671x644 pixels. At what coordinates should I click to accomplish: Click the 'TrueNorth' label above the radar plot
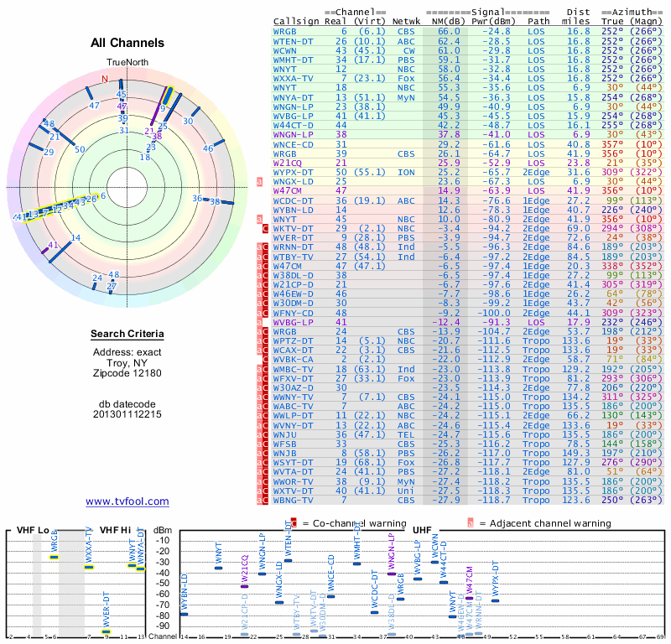127,63
